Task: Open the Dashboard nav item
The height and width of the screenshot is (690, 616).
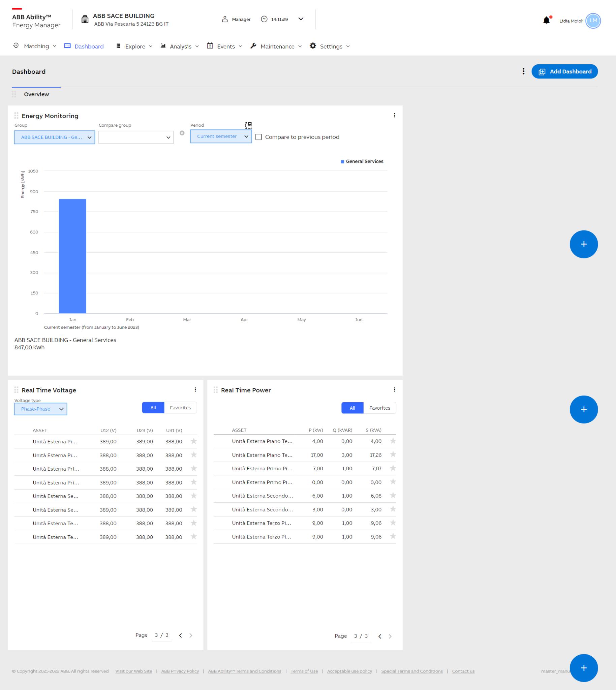Action: pyautogui.click(x=84, y=46)
